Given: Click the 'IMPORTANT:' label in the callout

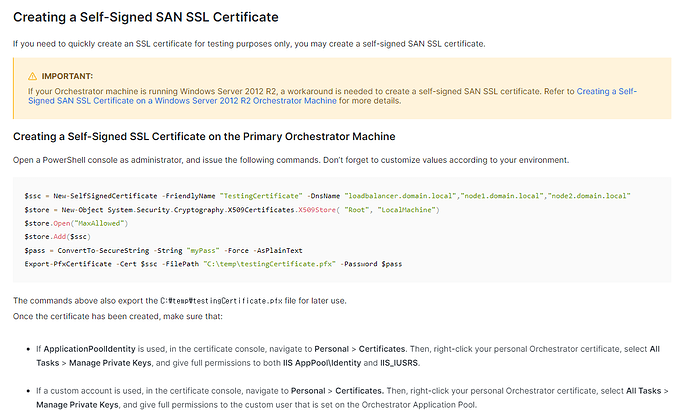Looking at the screenshot, I should 68,75.
